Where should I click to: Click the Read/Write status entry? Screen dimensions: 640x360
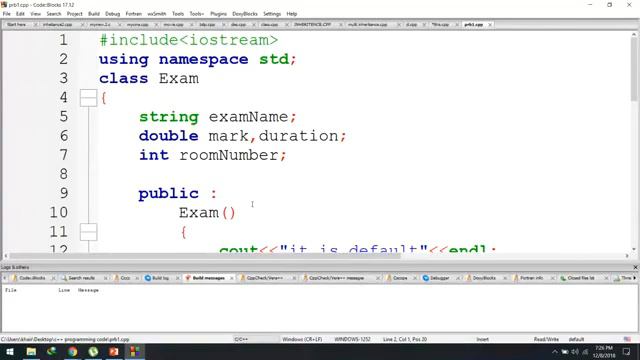pyautogui.click(x=546, y=339)
